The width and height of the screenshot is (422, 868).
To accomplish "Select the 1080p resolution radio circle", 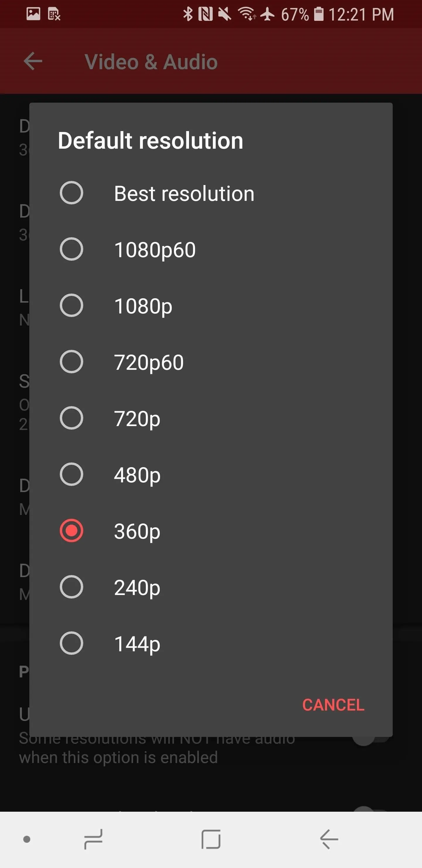I will [x=72, y=306].
